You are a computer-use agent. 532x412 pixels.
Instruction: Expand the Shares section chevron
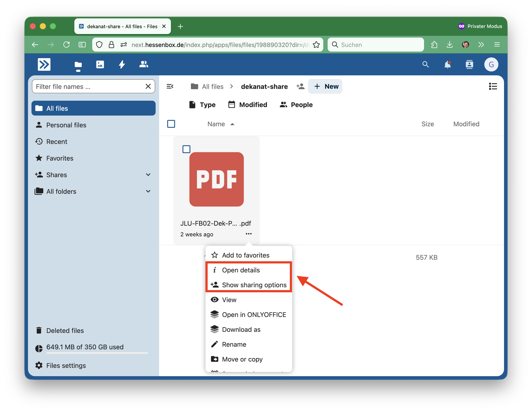[x=148, y=175]
